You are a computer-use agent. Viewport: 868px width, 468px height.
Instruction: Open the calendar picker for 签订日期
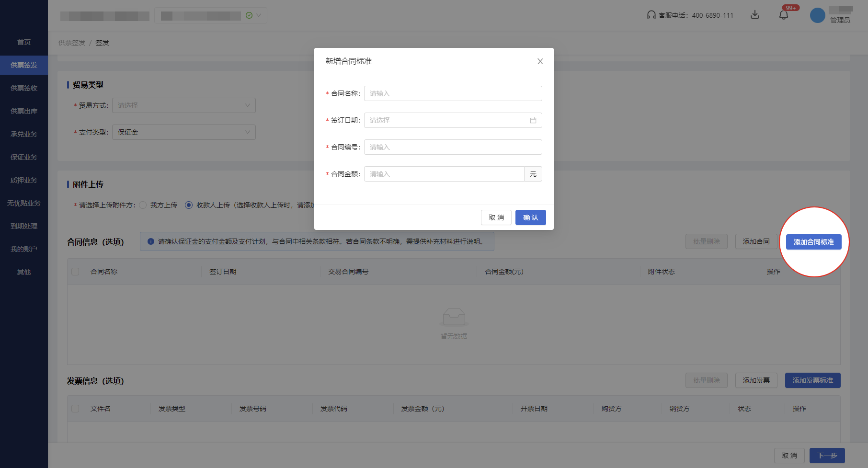pos(533,120)
